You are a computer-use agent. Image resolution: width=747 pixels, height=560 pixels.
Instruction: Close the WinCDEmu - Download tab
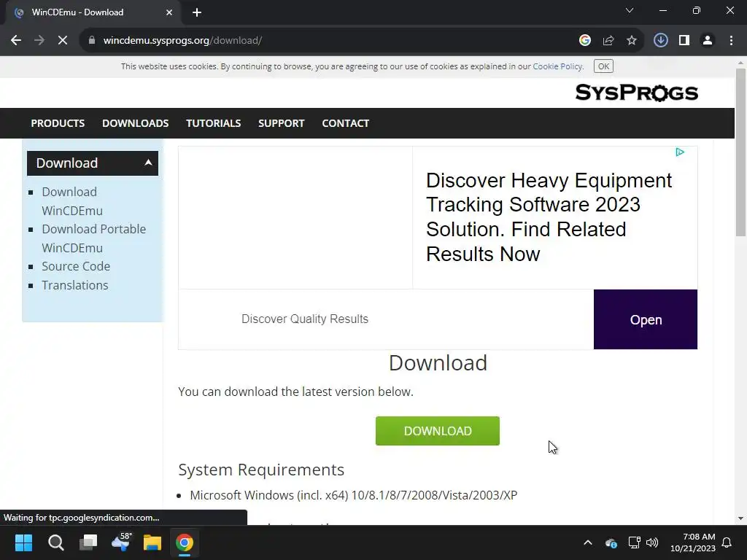169,12
